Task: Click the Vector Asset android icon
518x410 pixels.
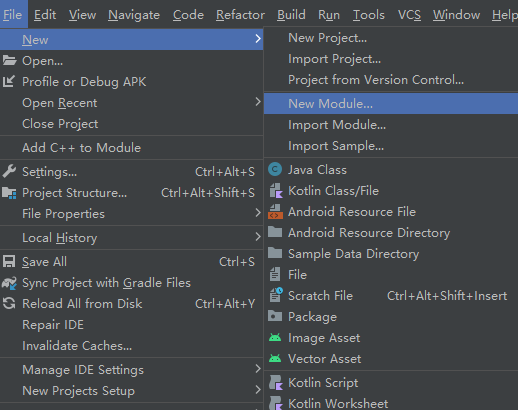Action: [x=275, y=358]
